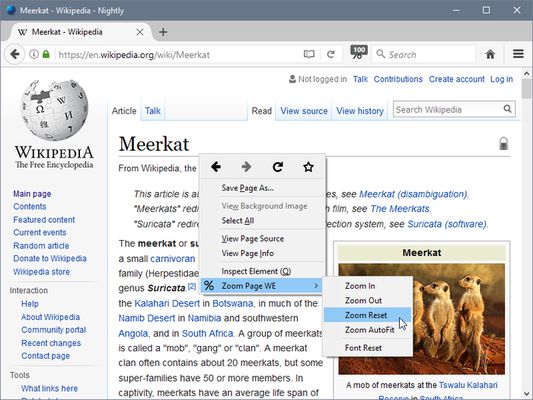Screen dimensions: 533x400
Task: Select the Article tab
Action: point(124,111)
